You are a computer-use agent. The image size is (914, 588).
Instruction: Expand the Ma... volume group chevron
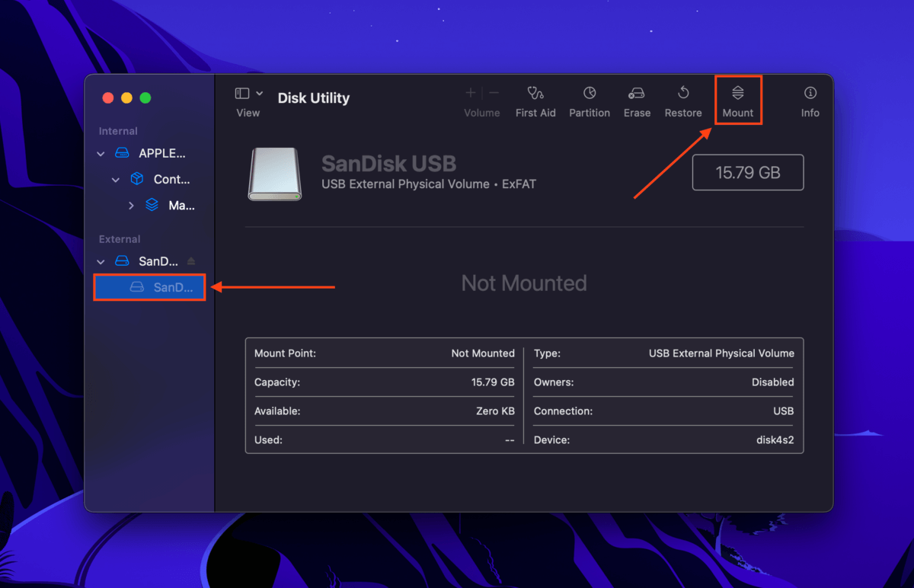(x=131, y=206)
